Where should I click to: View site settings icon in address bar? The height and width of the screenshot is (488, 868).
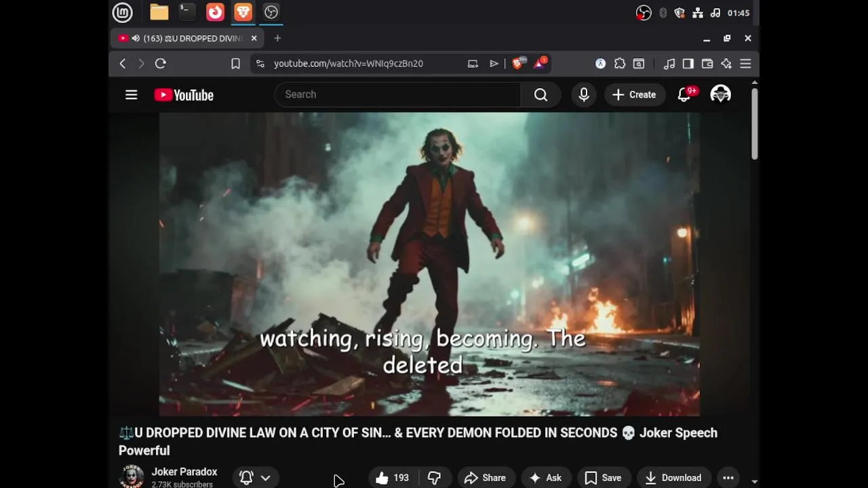(260, 64)
